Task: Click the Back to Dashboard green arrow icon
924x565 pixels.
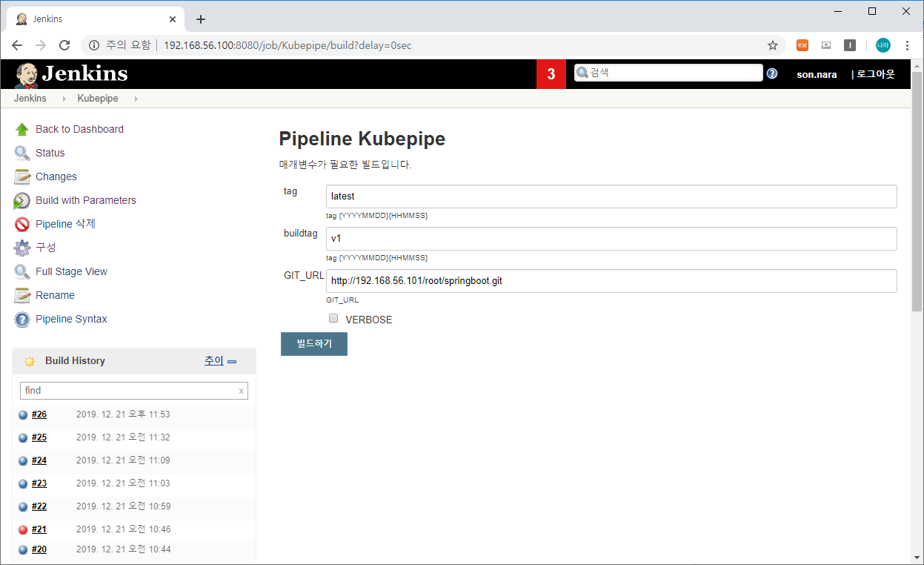Action: (x=22, y=129)
